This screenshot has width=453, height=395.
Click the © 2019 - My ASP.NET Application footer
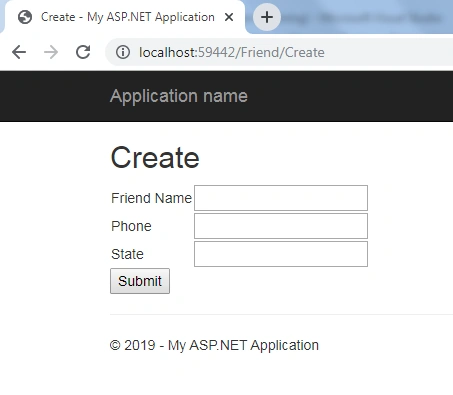point(214,345)
